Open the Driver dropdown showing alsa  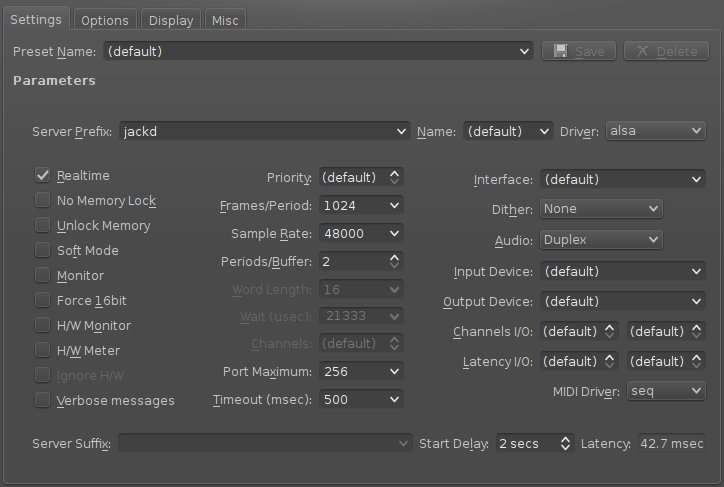coord(655,131)
